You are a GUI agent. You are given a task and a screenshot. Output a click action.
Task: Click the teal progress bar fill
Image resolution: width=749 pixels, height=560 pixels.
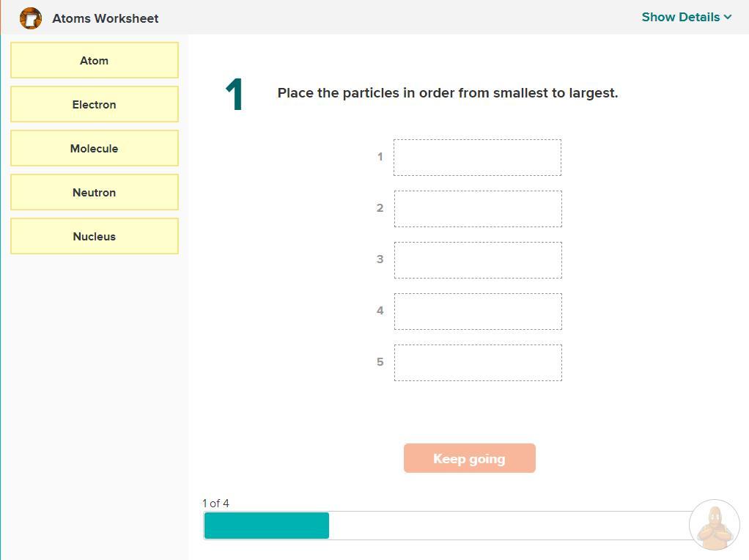tap(266, 526)
